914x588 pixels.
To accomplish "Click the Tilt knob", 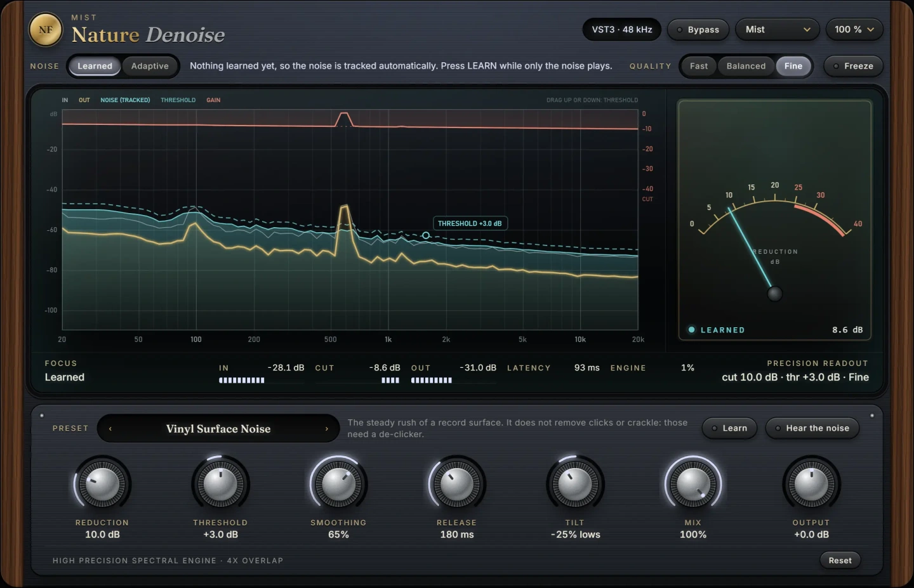I will coord(575,485).
